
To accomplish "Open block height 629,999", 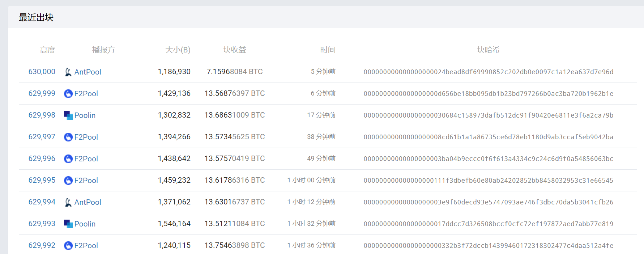I will [x=42, y=93].
